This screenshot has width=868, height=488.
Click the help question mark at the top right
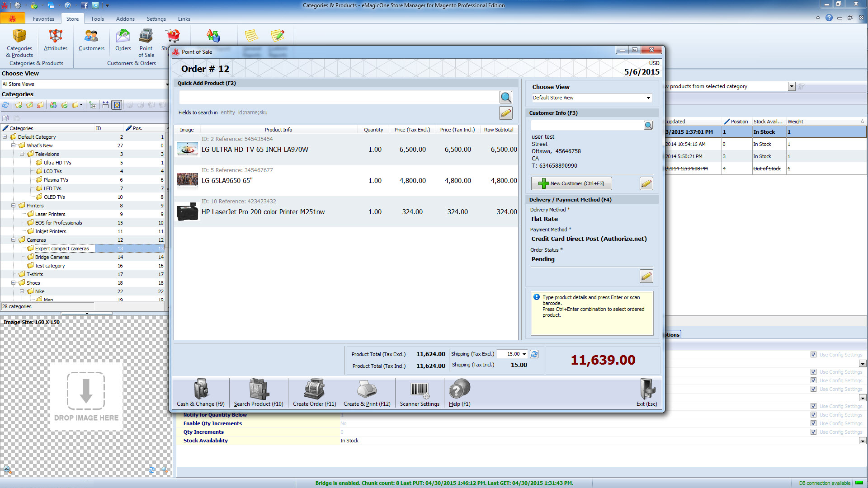[x=829, y=18]
